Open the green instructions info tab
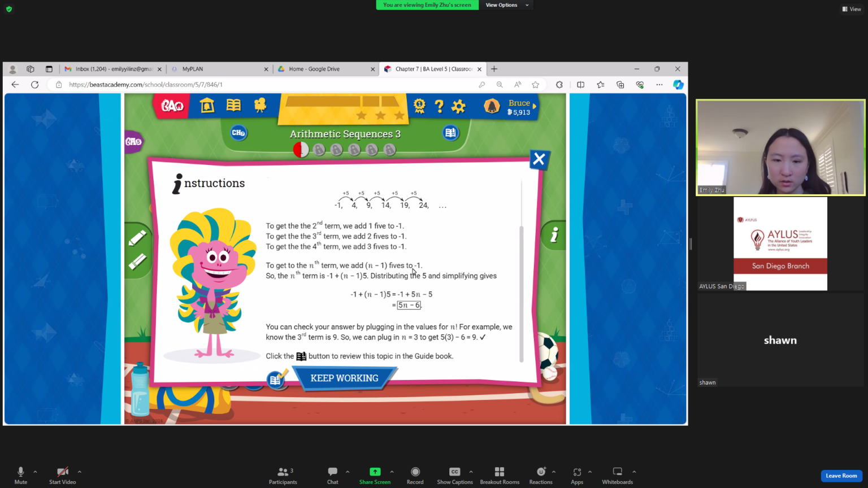This screenshot has width=868, height=488. pos(554,234)
